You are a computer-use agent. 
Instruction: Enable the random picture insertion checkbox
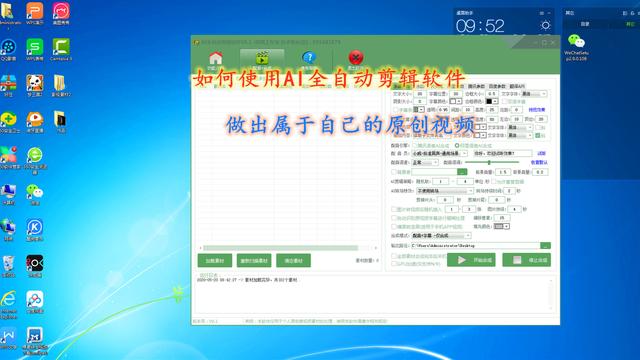pyautogui.click(x=394, y=209)
